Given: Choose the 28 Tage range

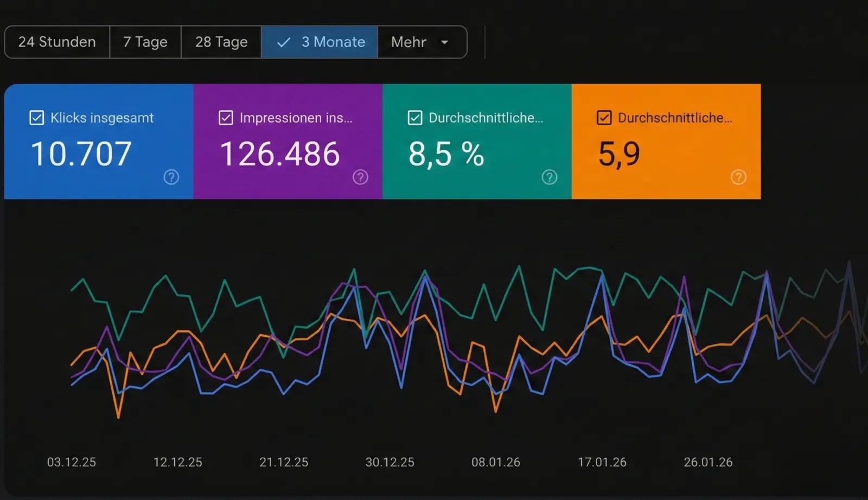Looking at the screenshot, I should click(x=221, y=42).
